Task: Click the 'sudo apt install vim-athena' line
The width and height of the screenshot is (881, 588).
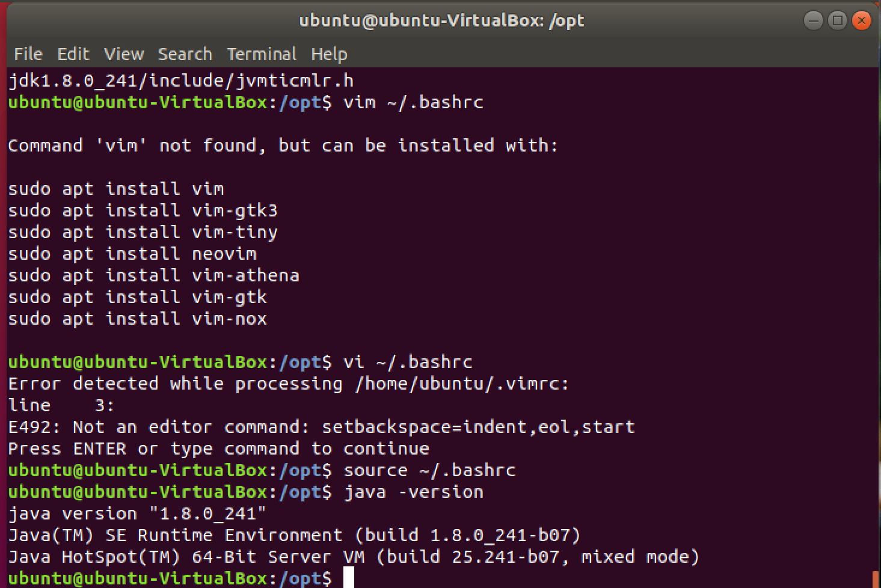Action: [x=153, y=275]
